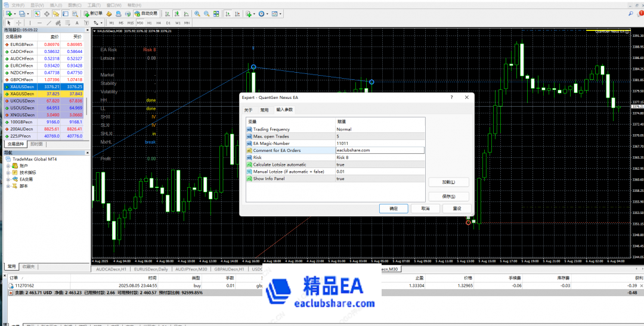Screen dimensions: 644x326
Task: Open the Profiles toolbar icon
Action: point(22,14)
